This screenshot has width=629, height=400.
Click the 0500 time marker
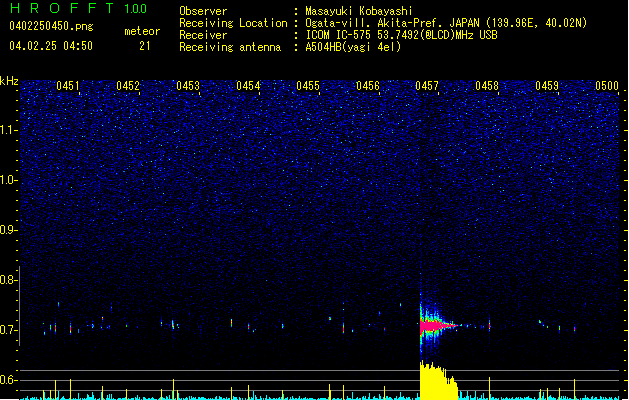tap(607, 85)
